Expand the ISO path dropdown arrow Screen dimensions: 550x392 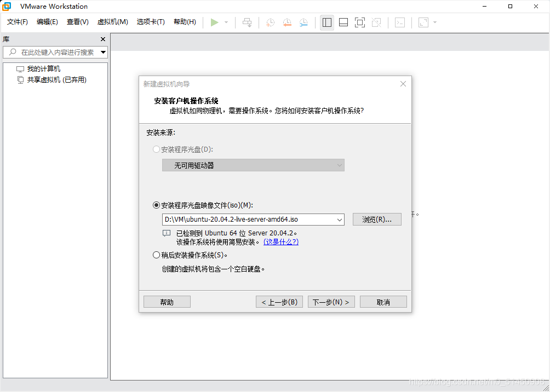point(340,220)
